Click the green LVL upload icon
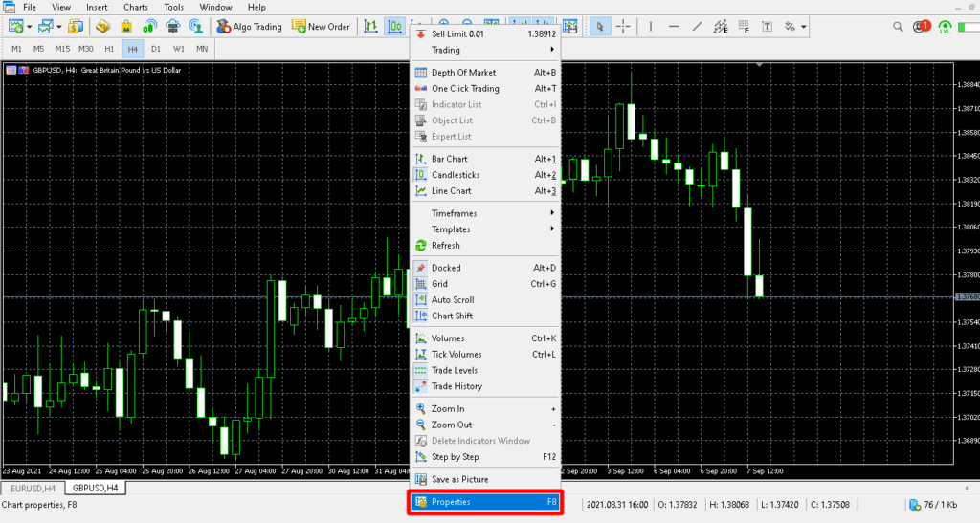The height and width of the screenshot is (523, 980). 945,27
